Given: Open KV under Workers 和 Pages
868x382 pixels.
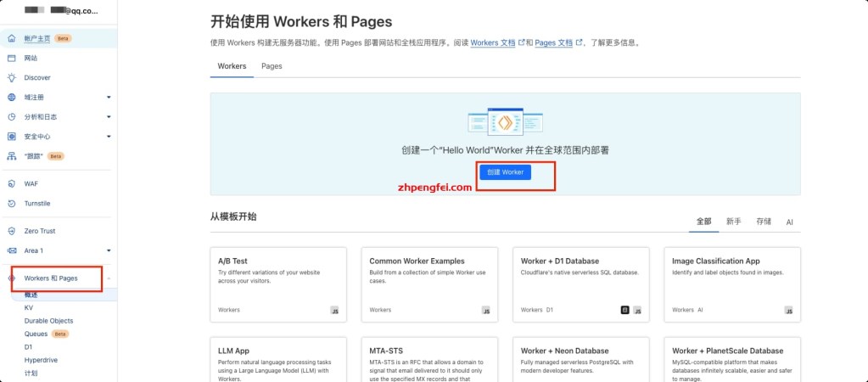Looking at the screenshot, I should tap(30, 308).
